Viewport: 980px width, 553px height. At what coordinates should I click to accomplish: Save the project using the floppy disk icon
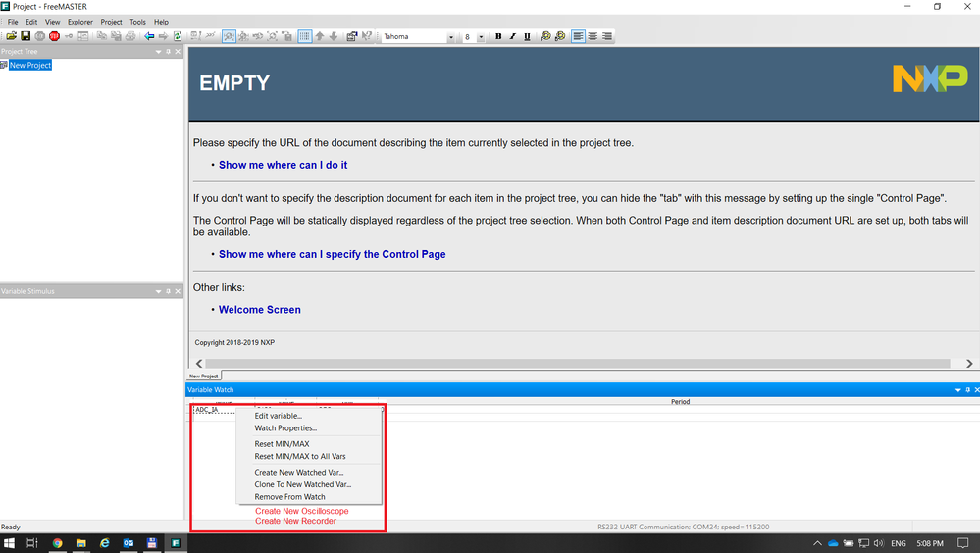(26, 36)
